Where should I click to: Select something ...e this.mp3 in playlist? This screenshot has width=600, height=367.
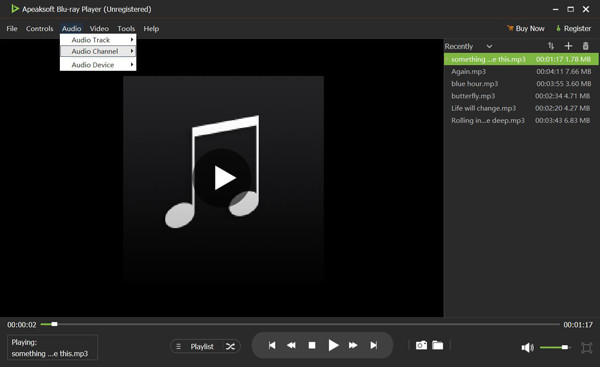521,59
